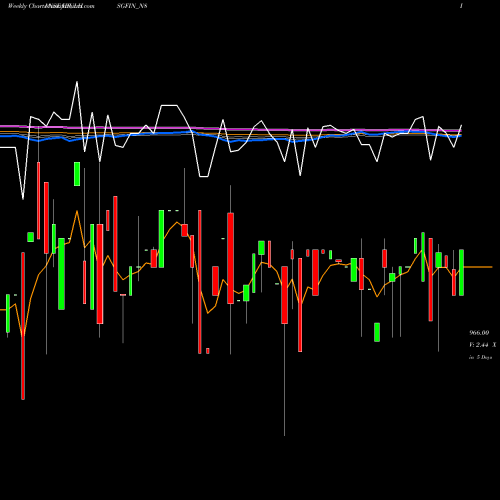Click the small green candle above the 'in 5 Days' price level
This screenshot has width=500, height=500.
pos(377,332)
